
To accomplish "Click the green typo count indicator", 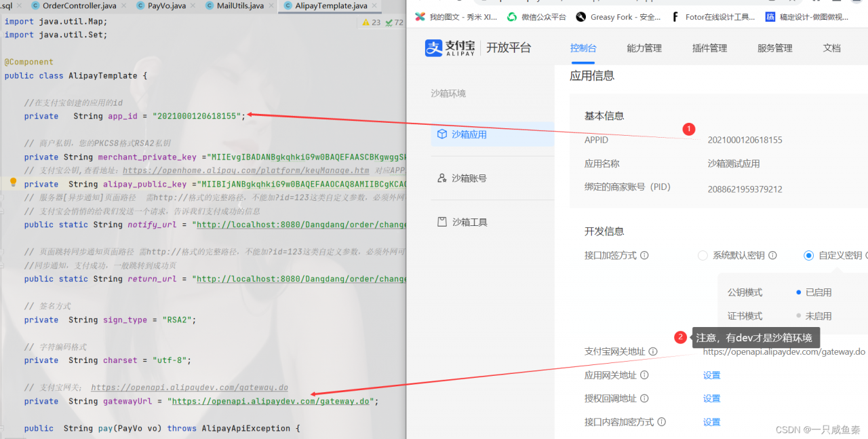I will point(394,22).
